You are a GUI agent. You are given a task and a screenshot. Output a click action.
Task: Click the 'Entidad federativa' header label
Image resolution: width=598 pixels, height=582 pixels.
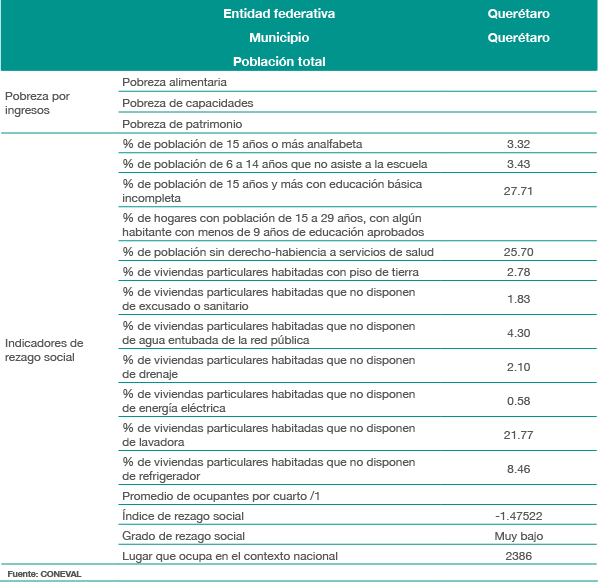click(279, 14)
